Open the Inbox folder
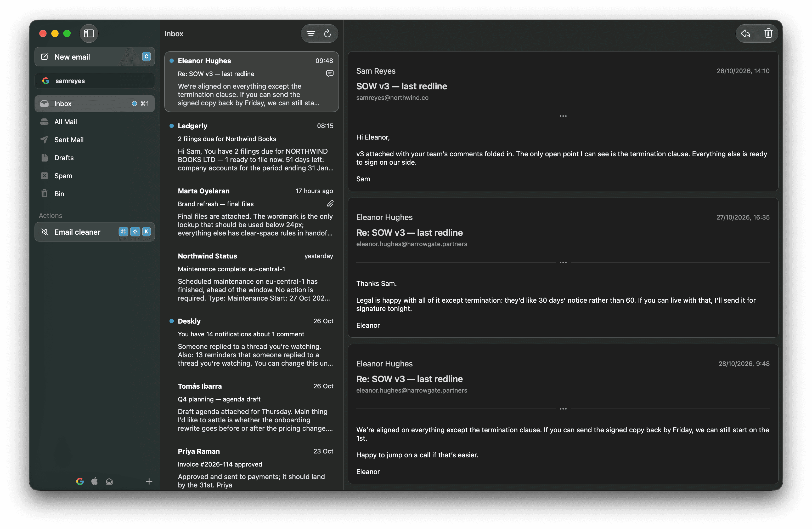The image size is (812, 529). tap(94, 103)
